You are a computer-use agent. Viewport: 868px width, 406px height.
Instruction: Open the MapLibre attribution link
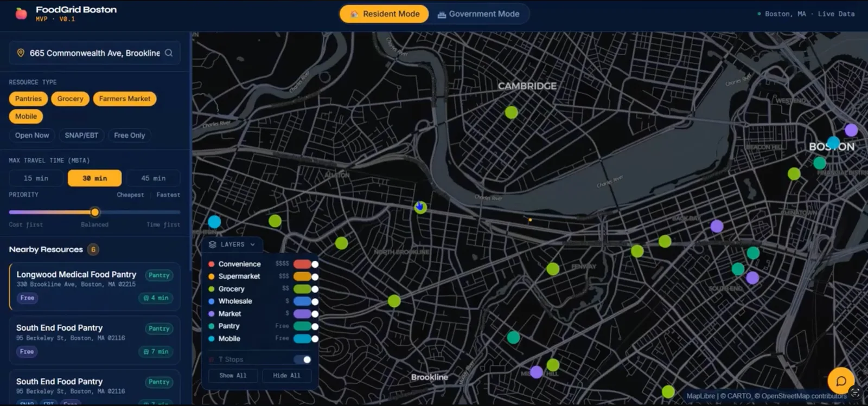700,396
